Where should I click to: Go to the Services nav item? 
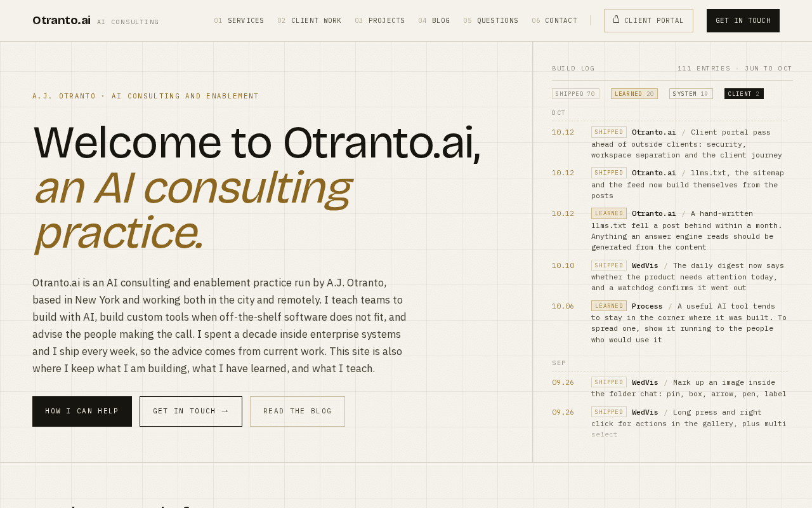239,20
